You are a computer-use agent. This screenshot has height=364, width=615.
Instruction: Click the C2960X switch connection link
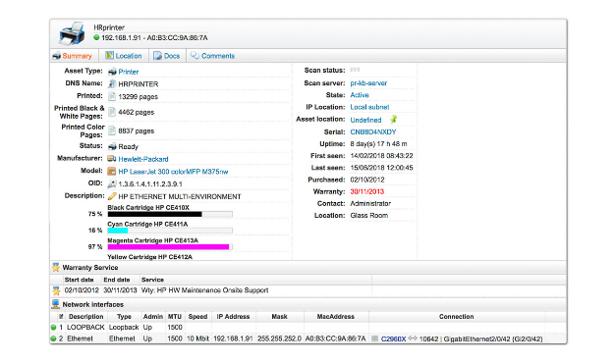pyautogui.click(x=393, y=338)
